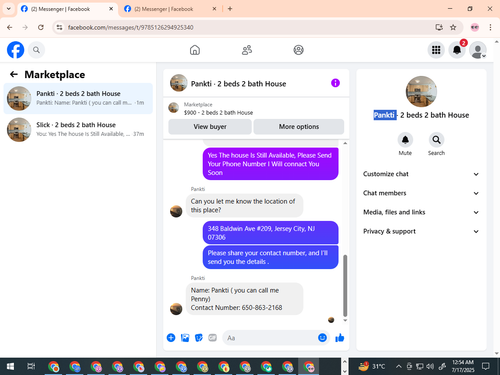Open the Friends icon in top navigation
Image resolution: width=500 pixels, height=375 pixels.
(x=247, y=50)
